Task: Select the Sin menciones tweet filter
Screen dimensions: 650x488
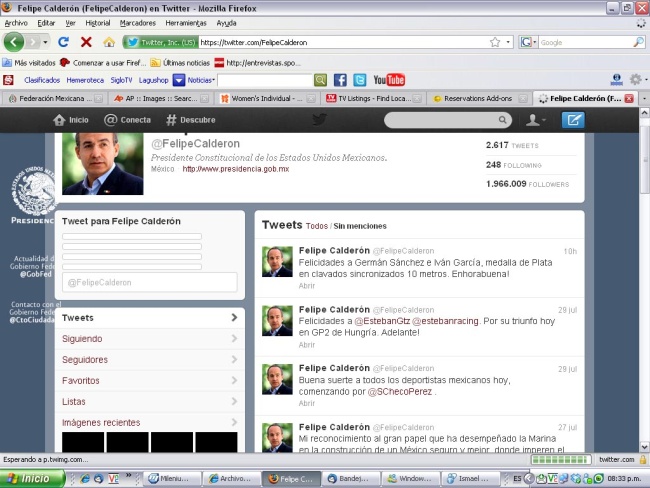Action: tap(360, 226)
